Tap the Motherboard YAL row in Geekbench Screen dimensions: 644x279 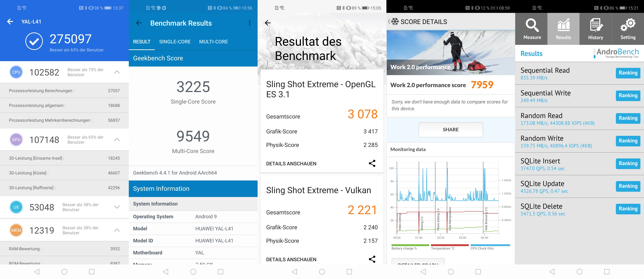click(193, 253)
